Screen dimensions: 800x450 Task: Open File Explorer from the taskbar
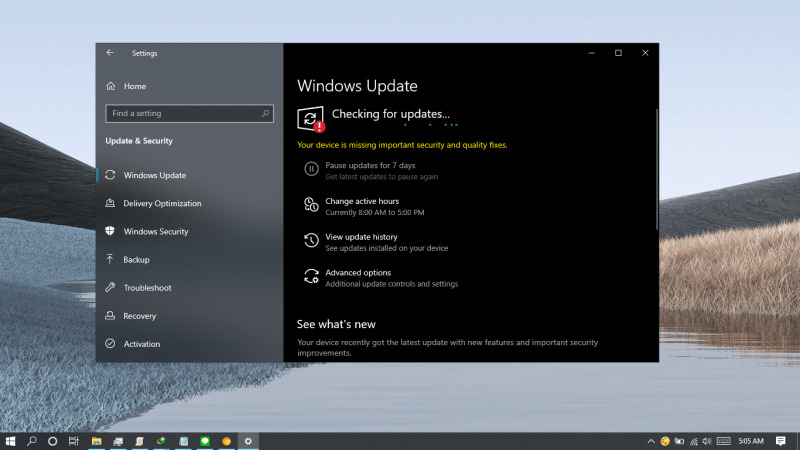(x=96, y=441)
